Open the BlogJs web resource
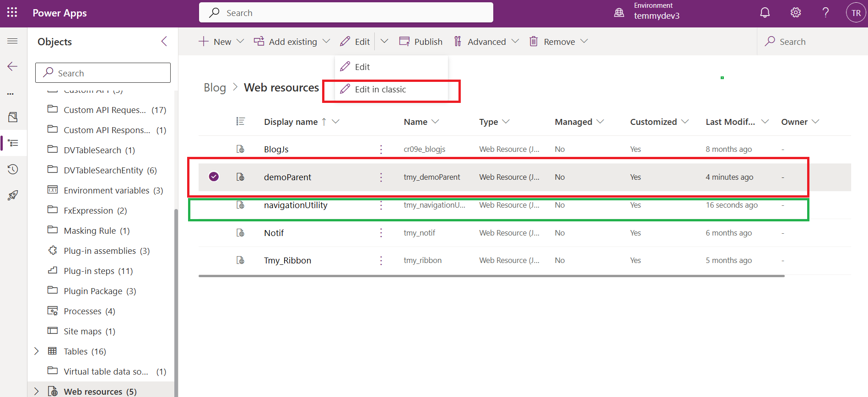This screenshot has width=868, height=397. (276, 149)
